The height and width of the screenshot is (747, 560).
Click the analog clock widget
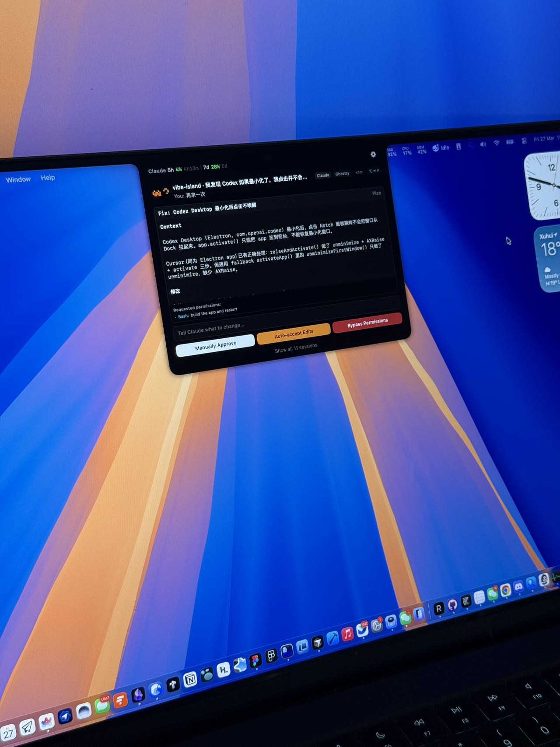[542, 186]
